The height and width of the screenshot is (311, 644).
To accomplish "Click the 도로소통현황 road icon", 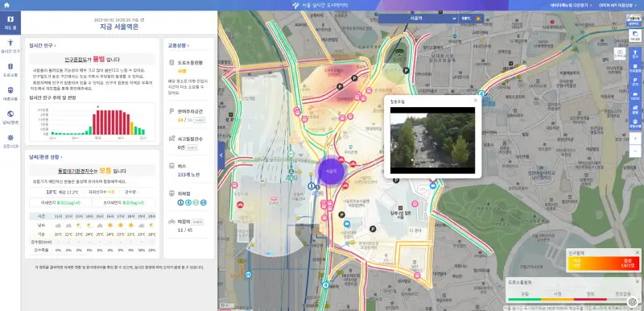I will 171,63.
